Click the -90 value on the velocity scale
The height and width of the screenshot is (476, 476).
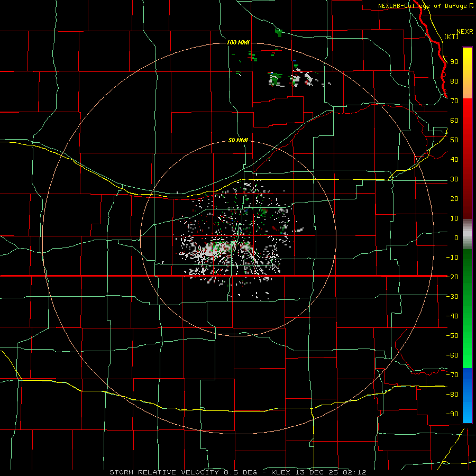point(452,414)
